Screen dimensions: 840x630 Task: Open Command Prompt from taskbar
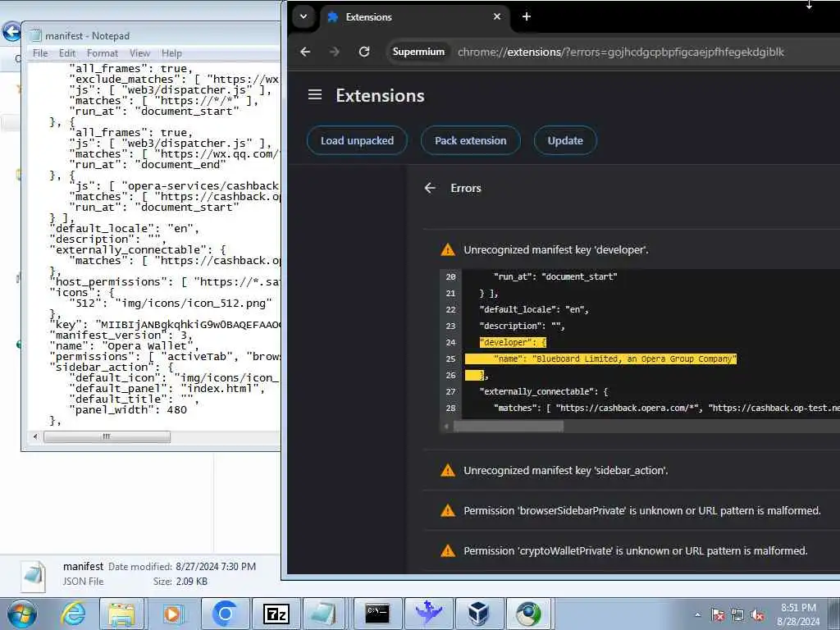tap(377, 614)
